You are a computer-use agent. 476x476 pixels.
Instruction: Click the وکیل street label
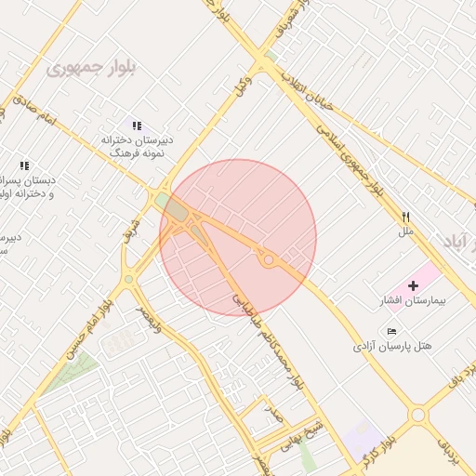click(245, 86)
